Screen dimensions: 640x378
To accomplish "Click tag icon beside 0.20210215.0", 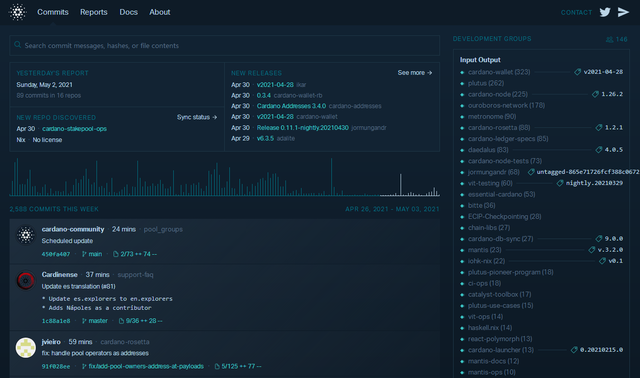I will click(574, 350).
